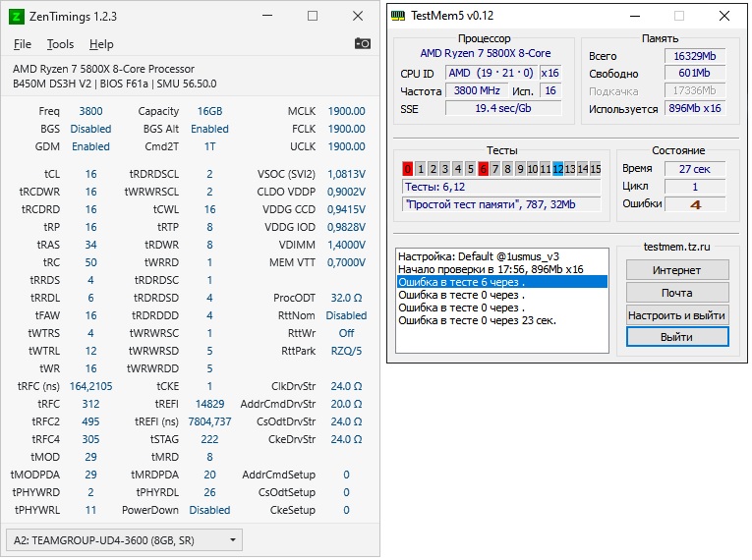752x560 pixels.
Task: Click the Capacity value 16GB
Action: pos(209,111)
